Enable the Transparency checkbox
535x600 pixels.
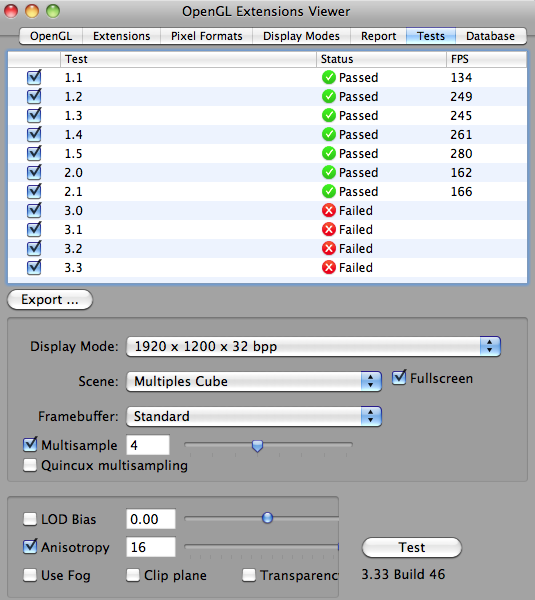click(249, 575)
